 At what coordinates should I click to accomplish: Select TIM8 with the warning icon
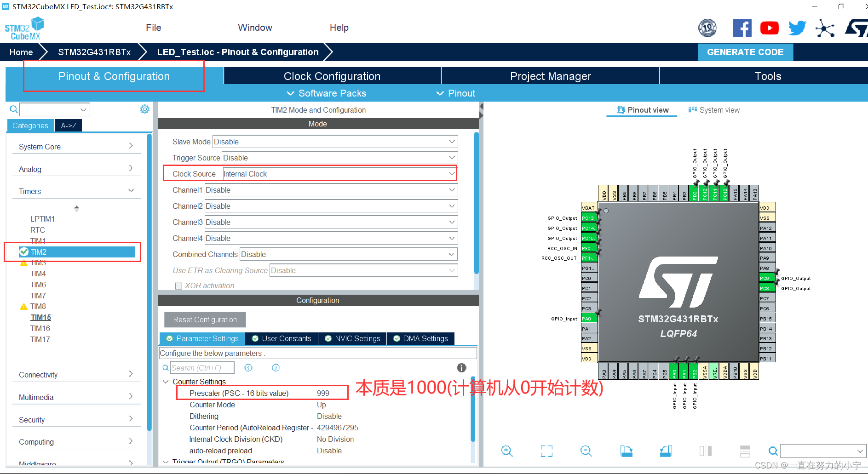38,306
